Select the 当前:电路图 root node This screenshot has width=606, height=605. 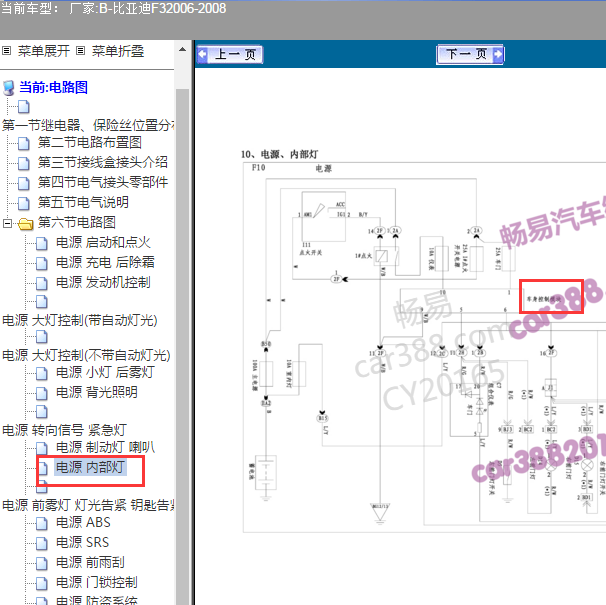tap(53, 87)
